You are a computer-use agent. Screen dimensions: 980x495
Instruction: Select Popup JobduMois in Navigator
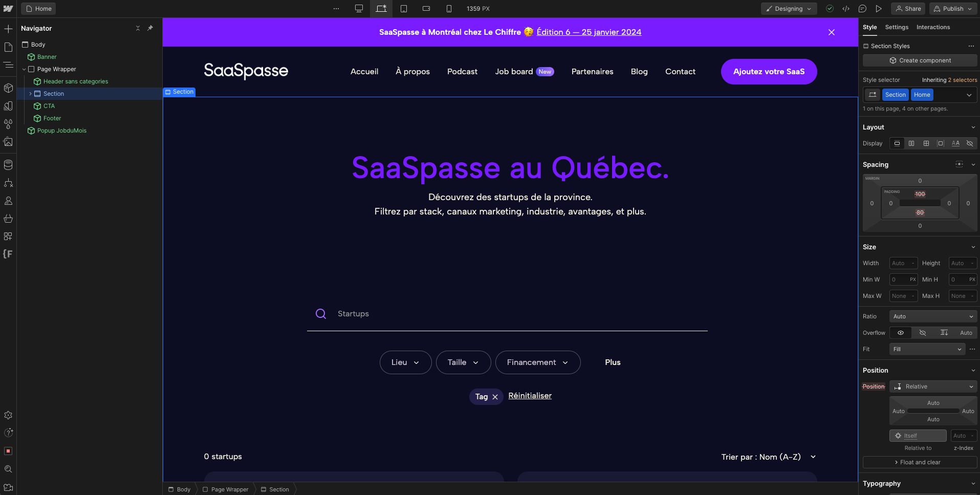pyautogui.click(x=61, y=131)
